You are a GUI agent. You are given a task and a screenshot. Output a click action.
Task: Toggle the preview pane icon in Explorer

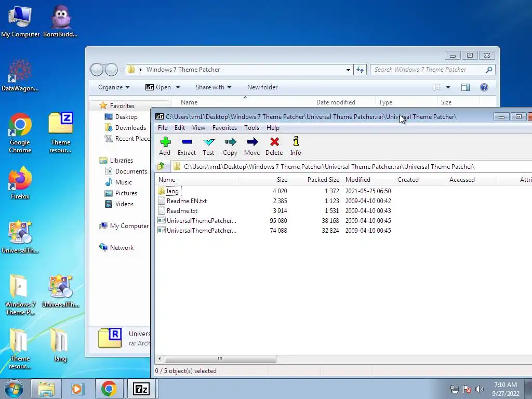tap(465, 87)
